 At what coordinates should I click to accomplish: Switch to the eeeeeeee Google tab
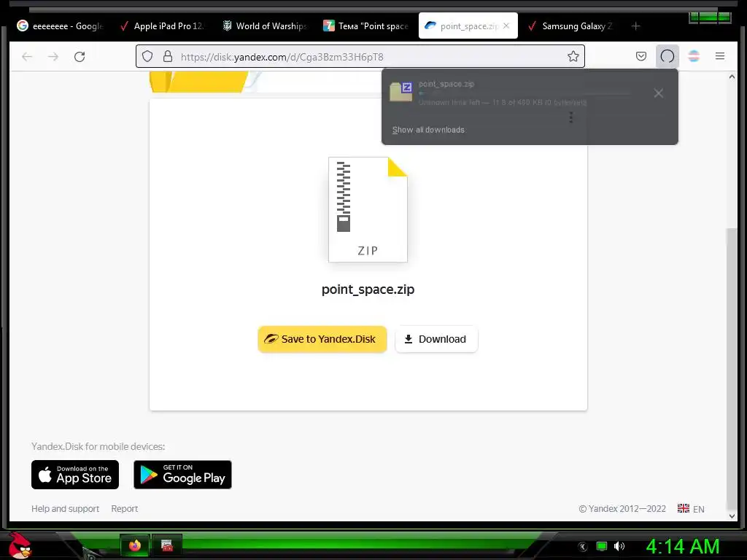coord(61,26)
